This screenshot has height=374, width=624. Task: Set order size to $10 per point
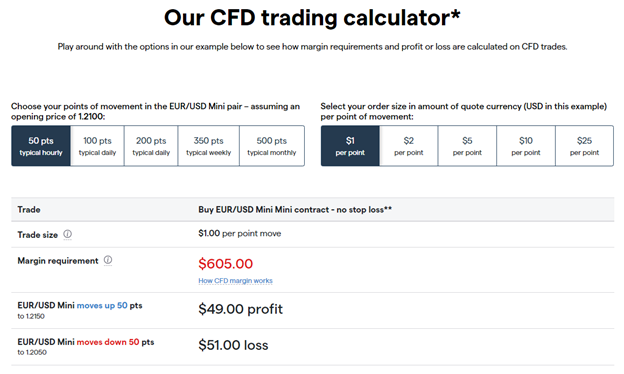coord(526,146)
